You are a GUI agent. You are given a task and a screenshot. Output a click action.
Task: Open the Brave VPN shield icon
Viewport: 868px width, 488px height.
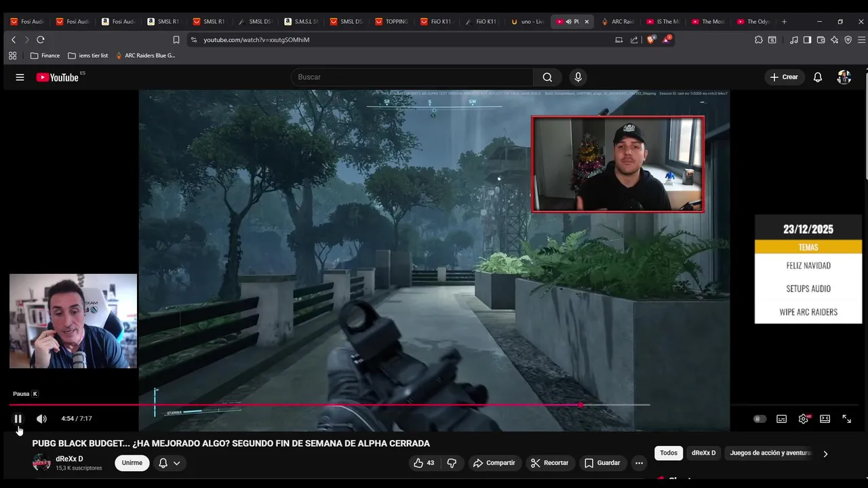[x=848, y=40]
